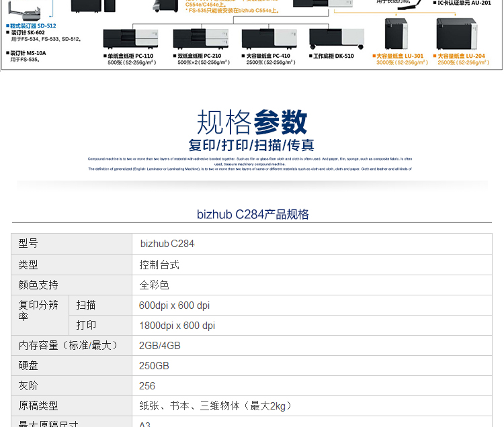Click the 颜色支持 row header
The height and width of the screenshot is (427, 504).
(72, 285)
